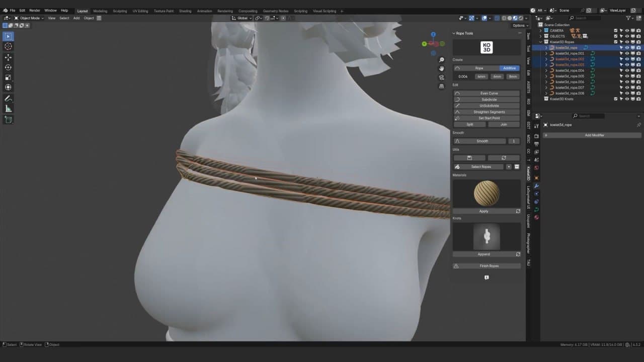
Task: Toggle the OBJECTS collection checkbox
Action: [x=615, y=36]
